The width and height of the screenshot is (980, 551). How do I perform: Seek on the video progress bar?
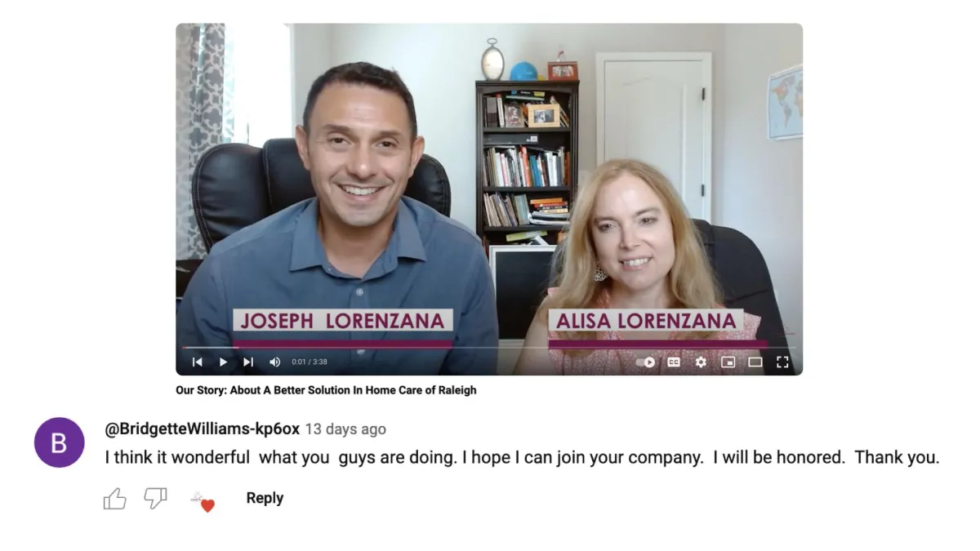pyautogui.click(x=488, y=349)
